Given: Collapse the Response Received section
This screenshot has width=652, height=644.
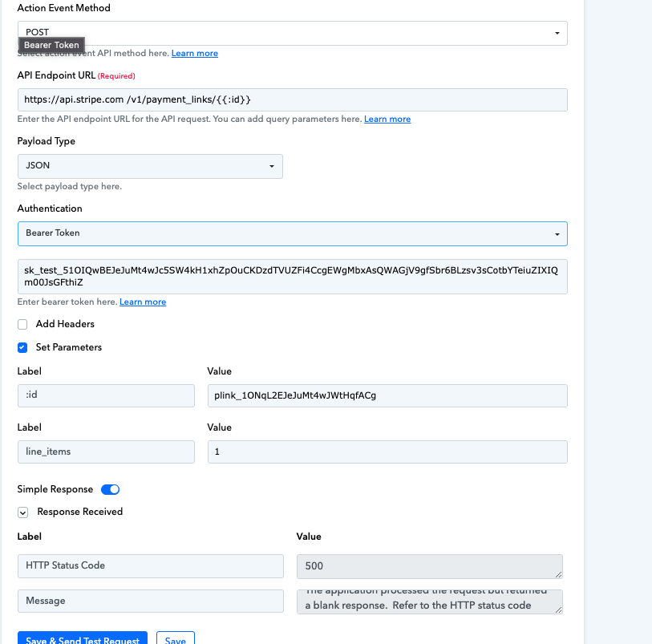Looking at the screenshot, I should 23,512.
